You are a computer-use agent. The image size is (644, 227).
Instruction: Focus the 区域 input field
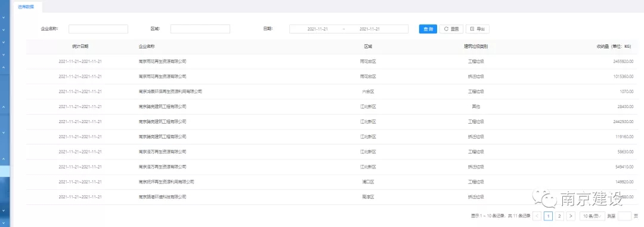(x=200, y=29)
